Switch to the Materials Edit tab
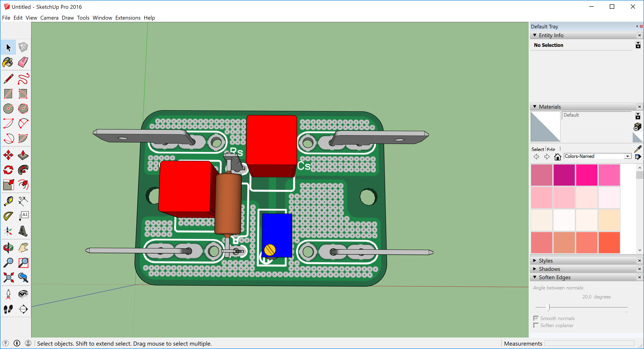 (x=551, y=149)
